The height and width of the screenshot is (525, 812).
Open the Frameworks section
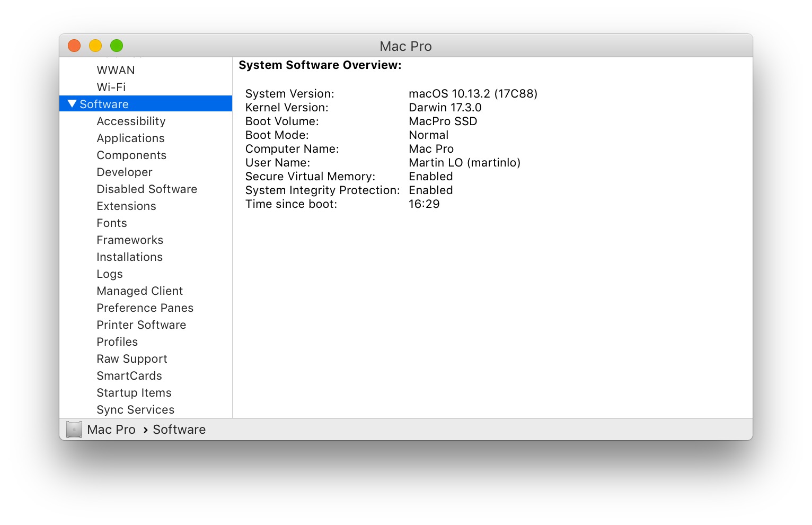(x=130, y=240)
